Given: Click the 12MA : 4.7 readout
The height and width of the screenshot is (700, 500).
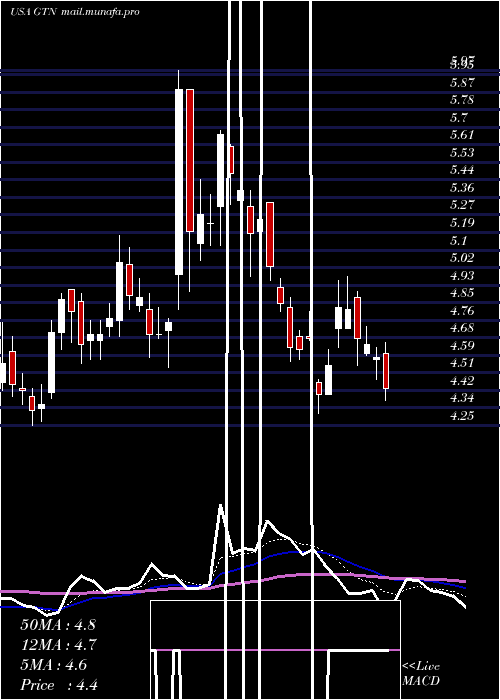Looking at the screenshot, I should pos(58,645).
